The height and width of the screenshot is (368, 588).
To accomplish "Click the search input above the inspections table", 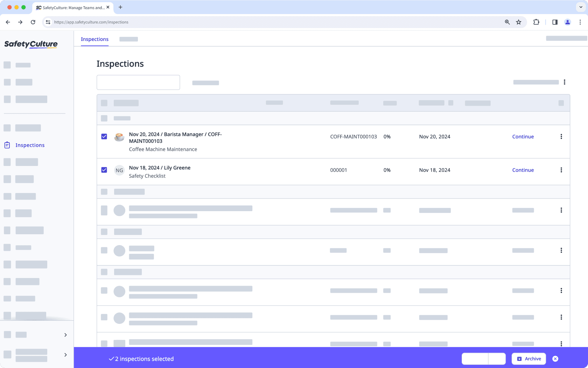I will pyautogui.click(x=138, y=82).
